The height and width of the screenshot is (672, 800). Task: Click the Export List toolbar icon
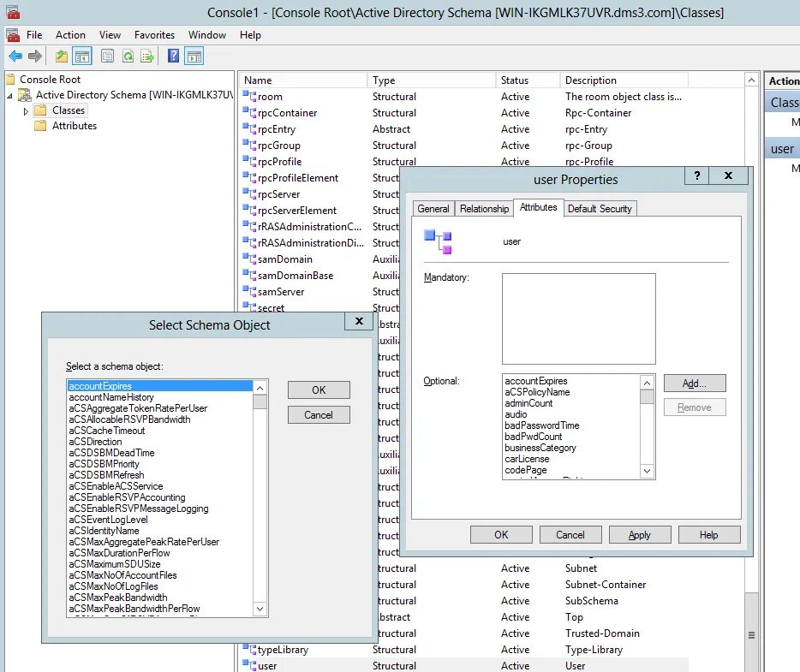coord(147,56)
